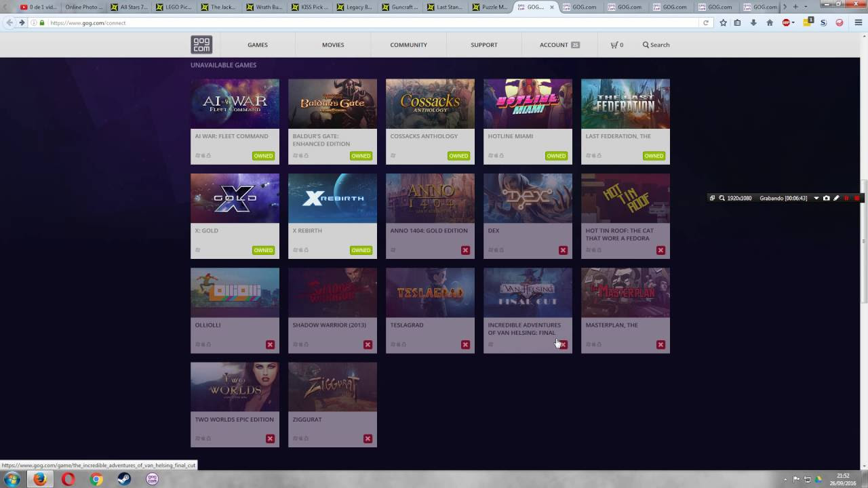Open Firefox downloads arrow
The height and width of the screenshot is (488, 868).
[x=753, y=22]
